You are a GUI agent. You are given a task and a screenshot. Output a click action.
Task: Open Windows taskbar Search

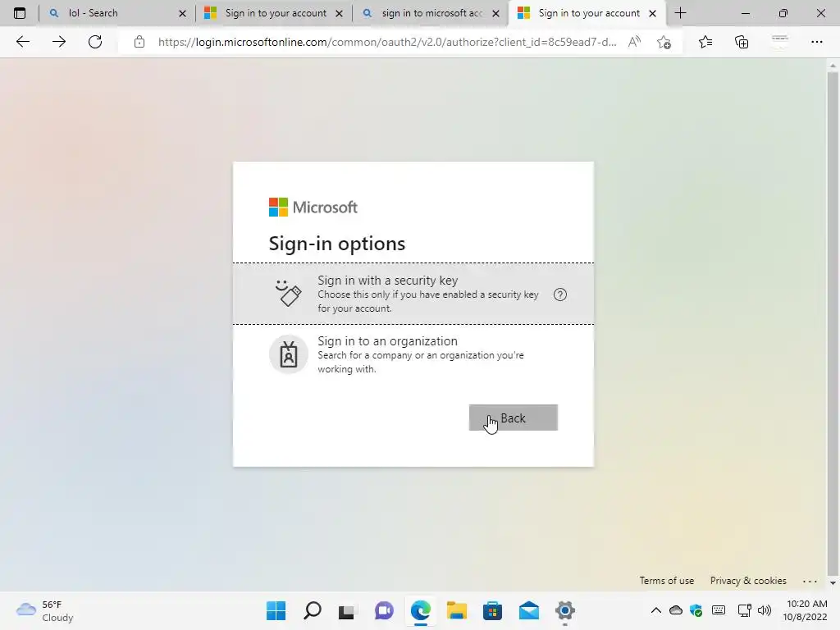[313, 610]
